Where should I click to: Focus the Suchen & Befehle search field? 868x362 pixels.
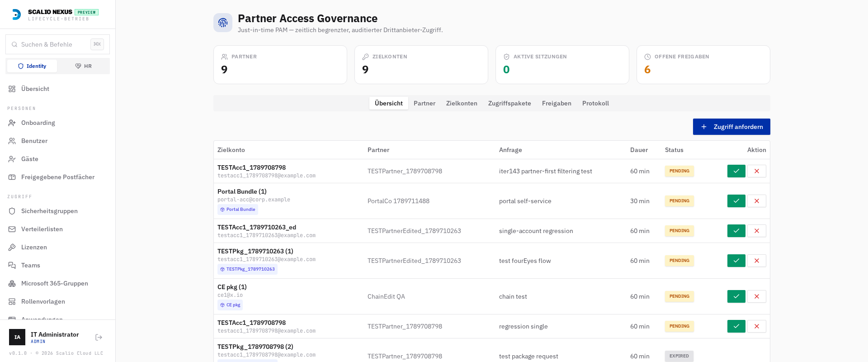pyautogui.click(x=57, y=44)
